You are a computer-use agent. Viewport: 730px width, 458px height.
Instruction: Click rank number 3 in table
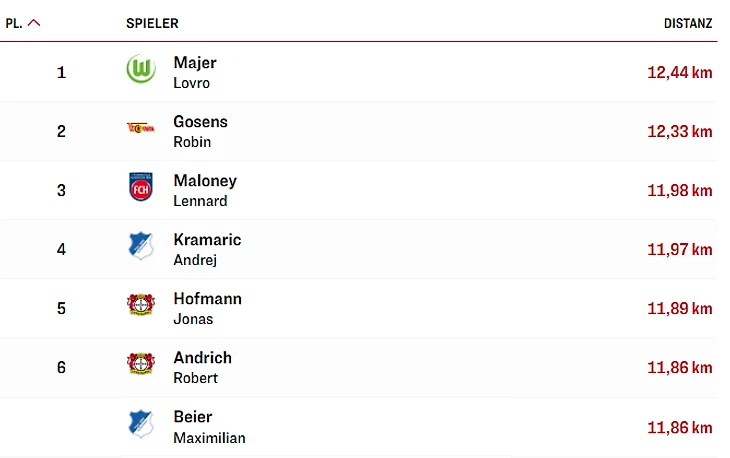[61, 190]
